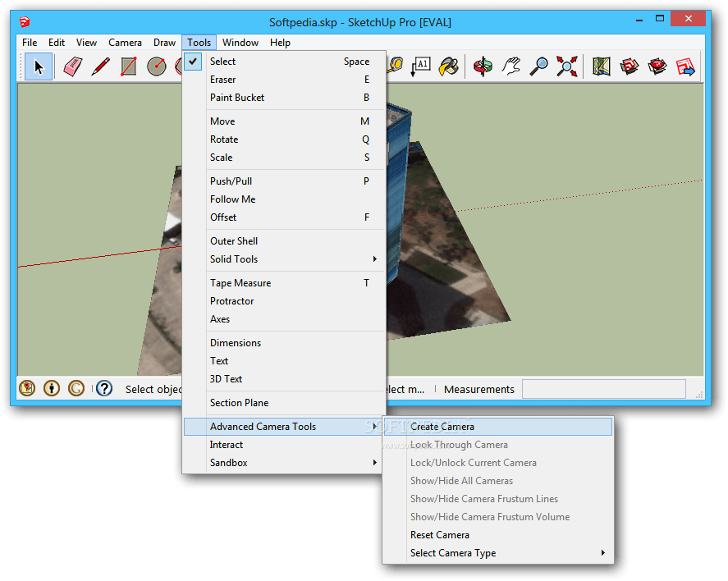Click the copyright C status icon

[76, 388]
